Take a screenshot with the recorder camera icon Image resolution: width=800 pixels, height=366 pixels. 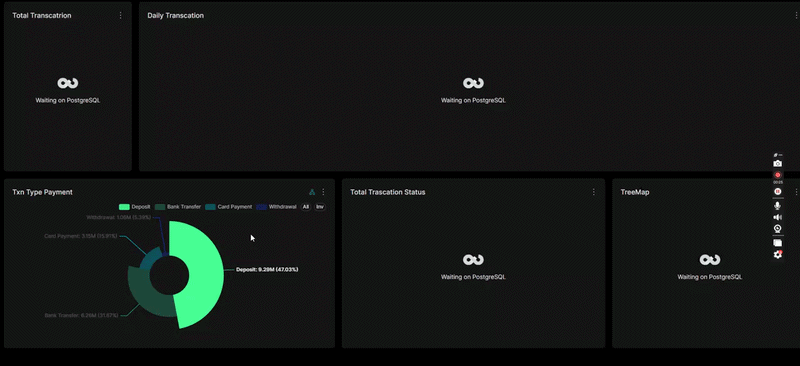tap(777, 163)
